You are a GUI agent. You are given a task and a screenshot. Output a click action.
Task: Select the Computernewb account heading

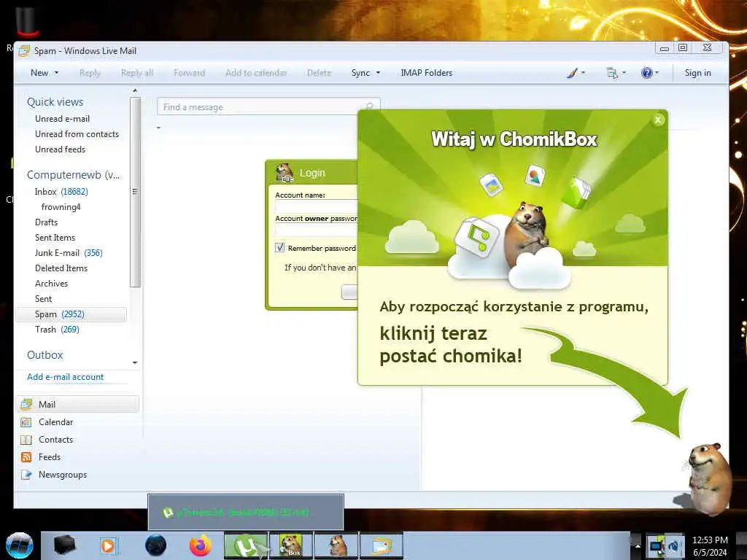pyautogui.click(x=74, y=175)
